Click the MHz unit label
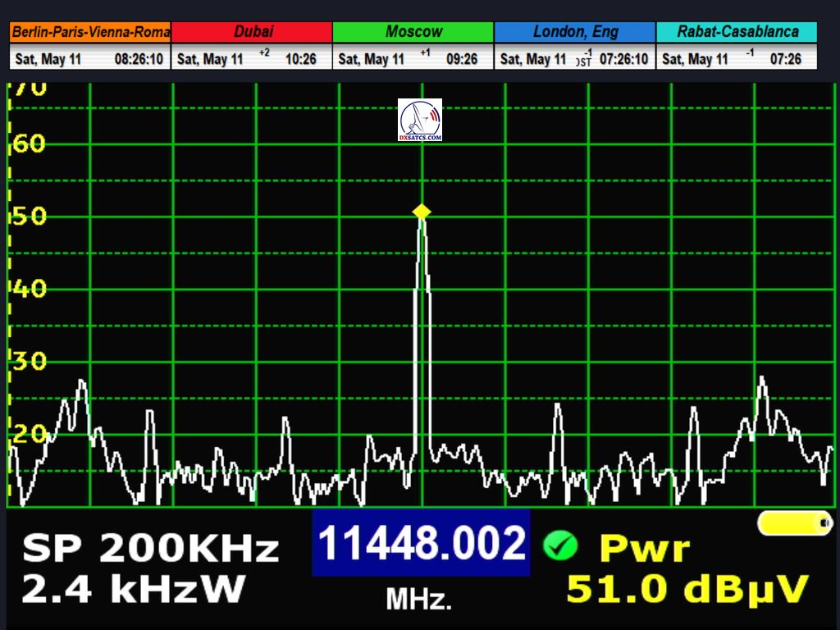The width and height of the screenshot is (840, 630). [418, 600]
